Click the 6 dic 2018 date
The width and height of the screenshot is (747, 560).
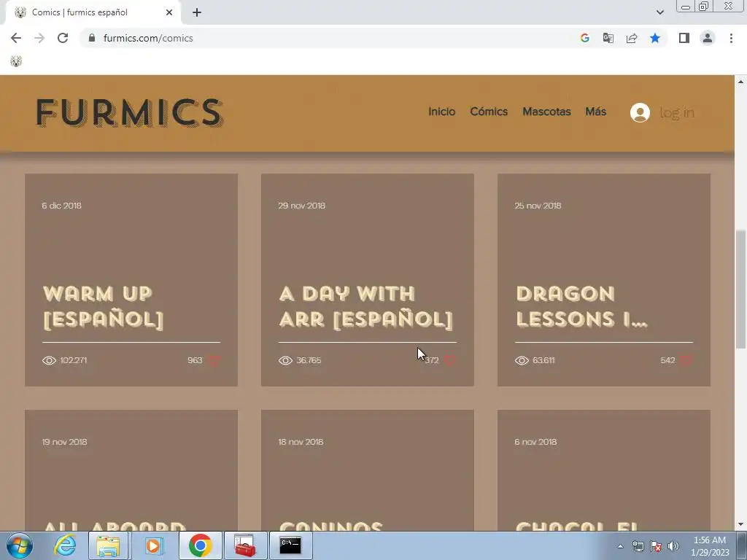61,206
